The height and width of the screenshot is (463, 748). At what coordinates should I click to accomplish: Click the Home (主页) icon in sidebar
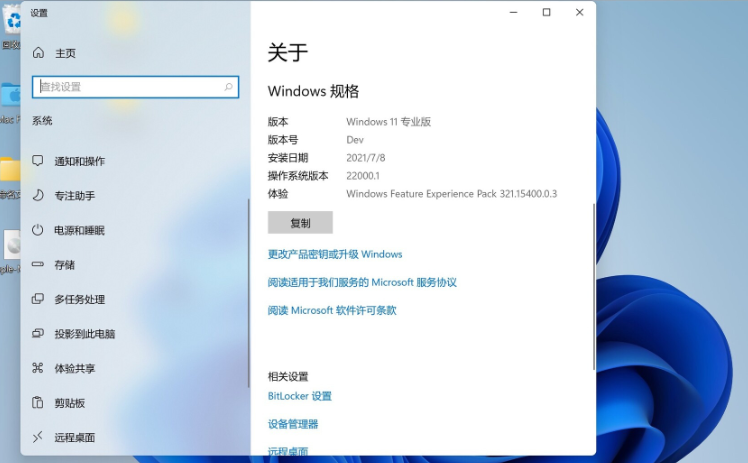[39, 53]
